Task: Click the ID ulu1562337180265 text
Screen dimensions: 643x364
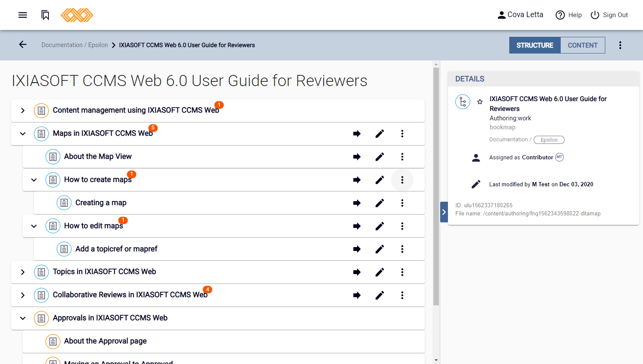Action: (x=484, y=206)
